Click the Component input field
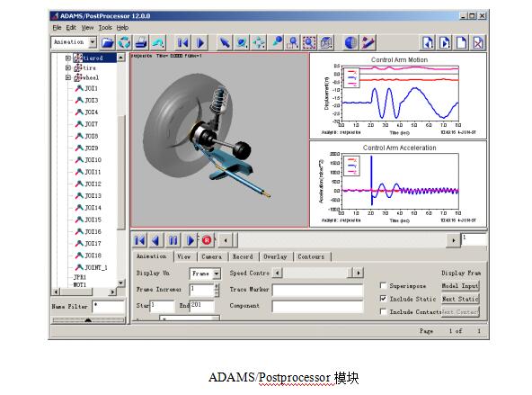This screenshot has height=395, width=532. point(317,306)
